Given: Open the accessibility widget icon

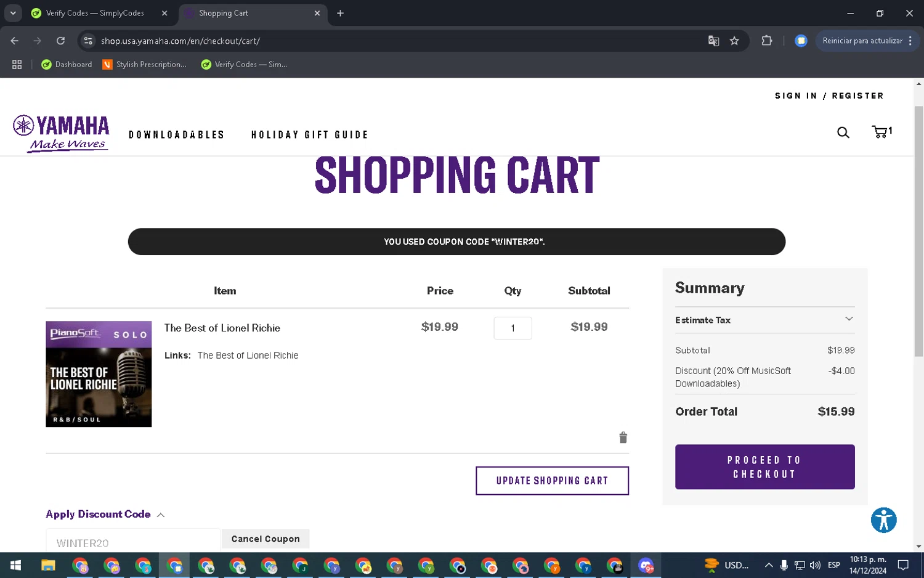Looking at the screenshot, I should [x=883, y=520].
